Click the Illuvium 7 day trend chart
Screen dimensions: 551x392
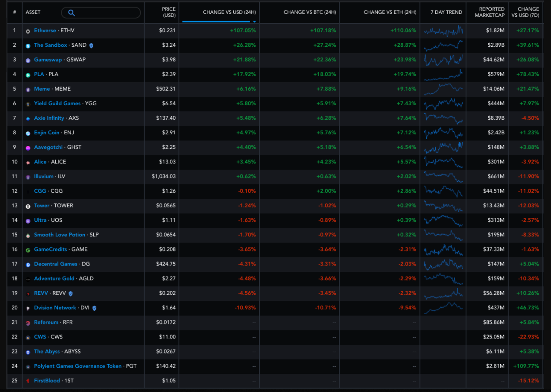[443, 177]
